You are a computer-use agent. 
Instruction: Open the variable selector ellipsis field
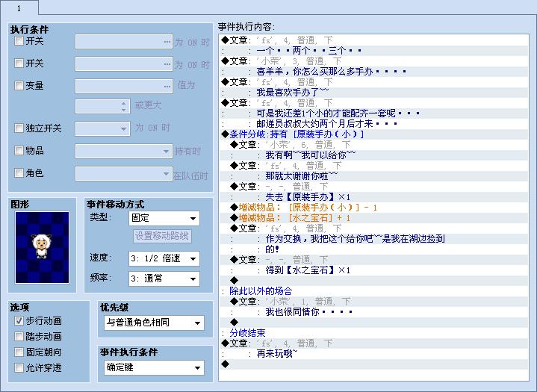pyautogui.click(x=124, y=87)
